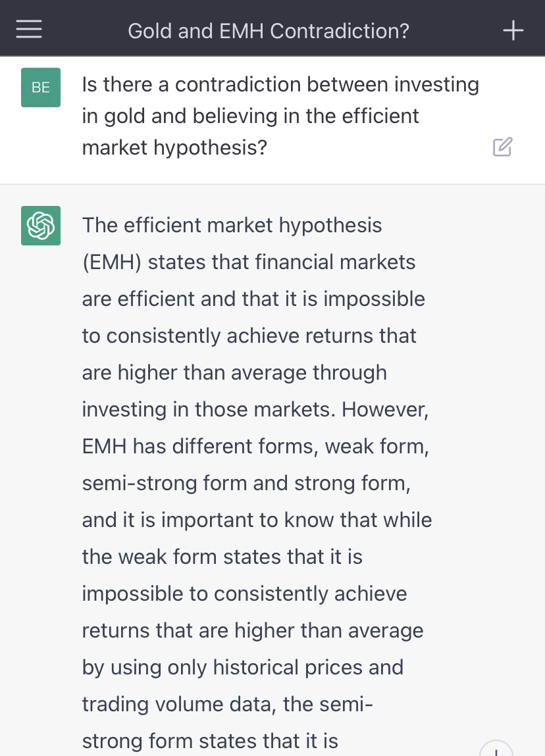Click the line "trading volume data, the semi-"
The height and width of the screenshot is (756, 545).
coord(227,704)
